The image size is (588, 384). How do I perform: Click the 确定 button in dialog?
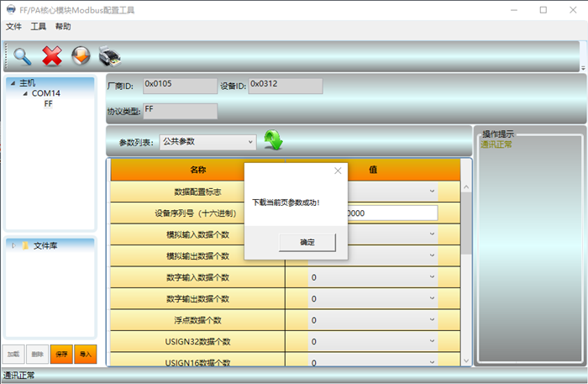tap(307, 242)
